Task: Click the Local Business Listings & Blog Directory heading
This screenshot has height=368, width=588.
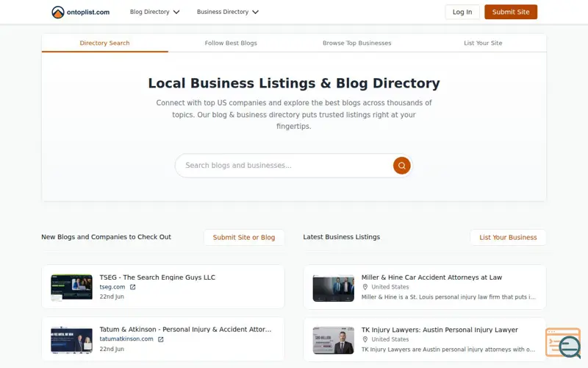Action: (x=294, y=83)
